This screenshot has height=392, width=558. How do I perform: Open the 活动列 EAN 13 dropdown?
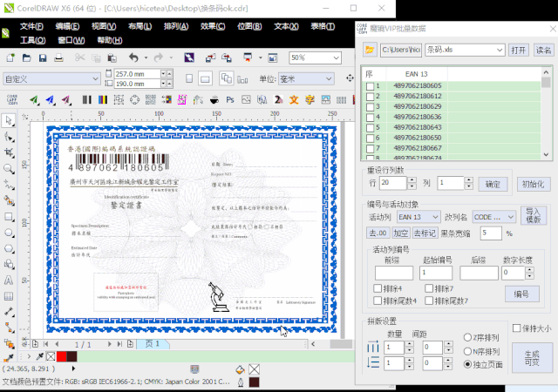coord(435,217)
